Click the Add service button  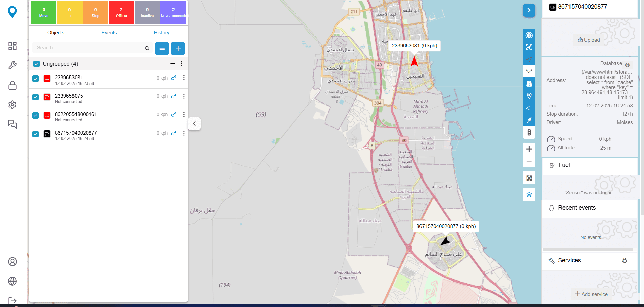(x=591, y=294)
